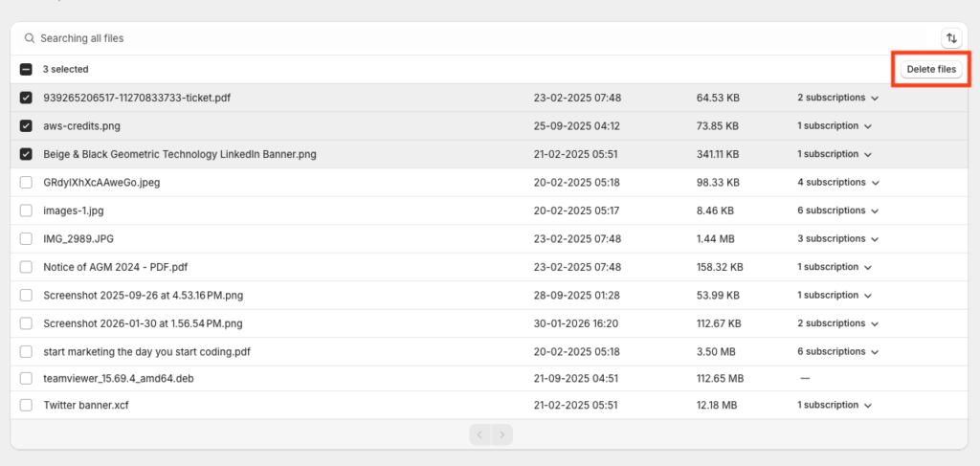Go to the previous page arrow
980x466 pixels.
[x=480, y=435]
